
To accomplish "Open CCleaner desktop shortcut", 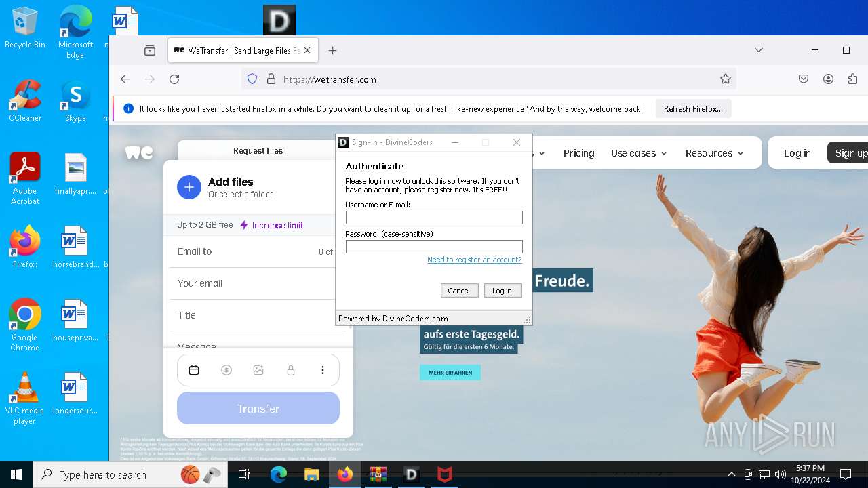I will coord(24,100).
